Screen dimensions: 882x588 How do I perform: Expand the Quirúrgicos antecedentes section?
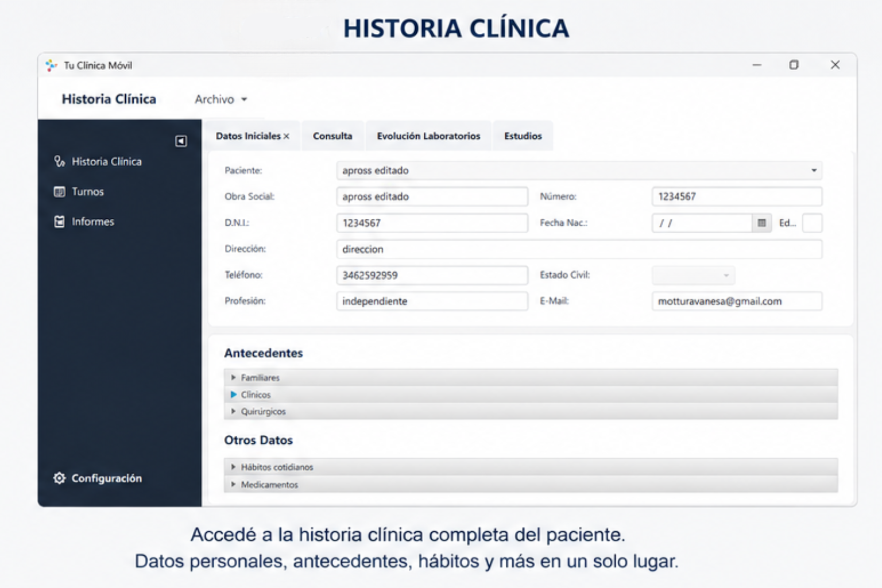(x=531, y=411)
